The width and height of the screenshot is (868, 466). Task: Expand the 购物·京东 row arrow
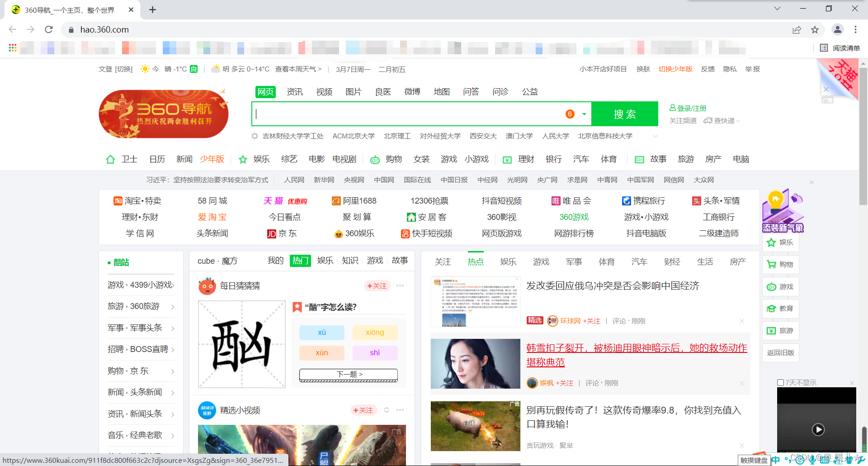[173, 371]
